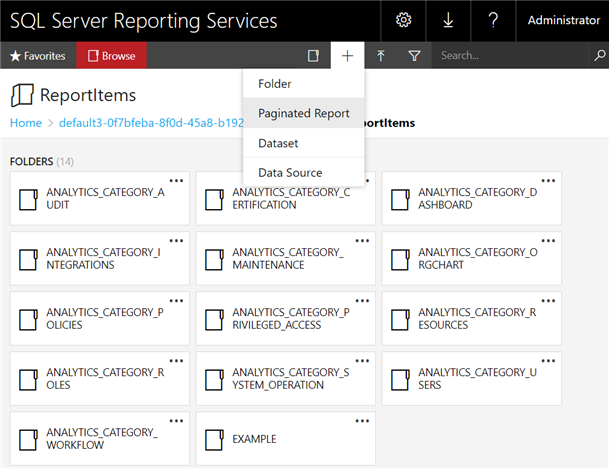Open ellipsis menu for ANALYTICS_CATEGORY_INTEGRATIONS

176,241
